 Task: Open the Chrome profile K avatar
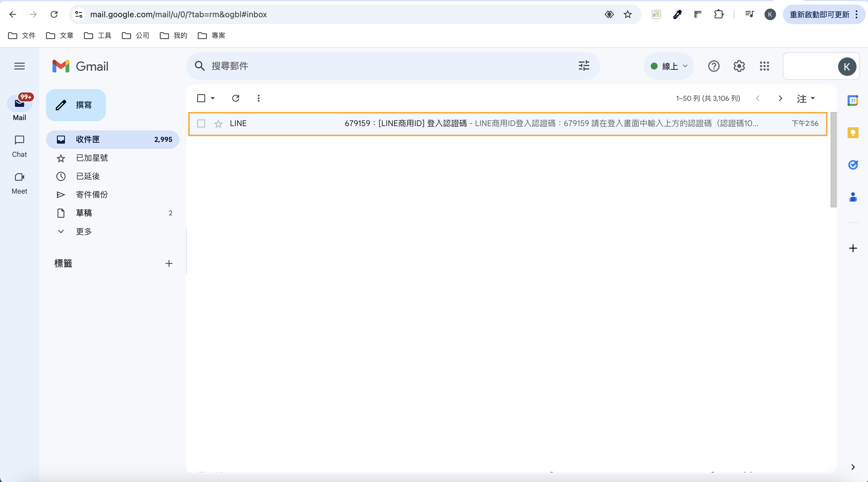point(770,14)
